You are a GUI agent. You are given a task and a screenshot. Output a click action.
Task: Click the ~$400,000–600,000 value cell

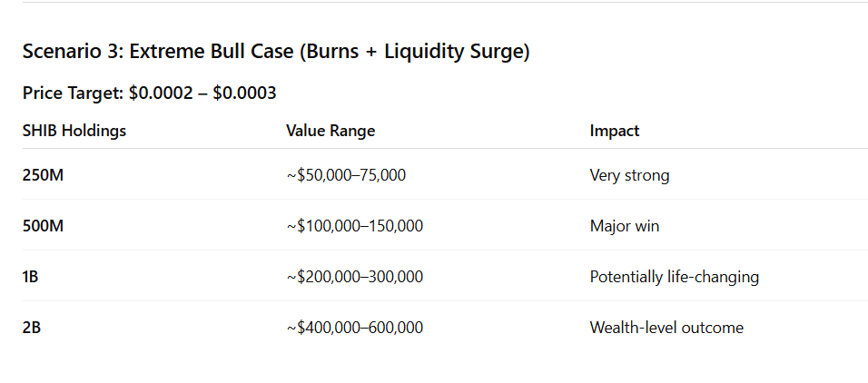tap(354, 328)
